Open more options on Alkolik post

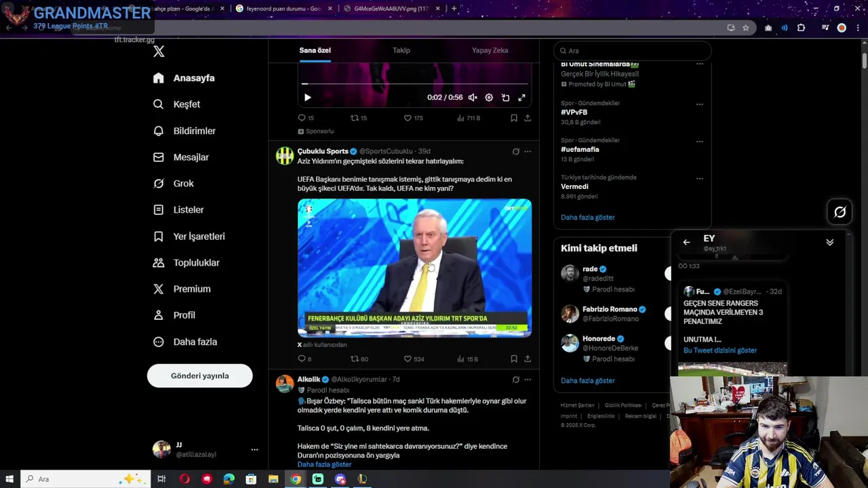(x=528, y=380)
